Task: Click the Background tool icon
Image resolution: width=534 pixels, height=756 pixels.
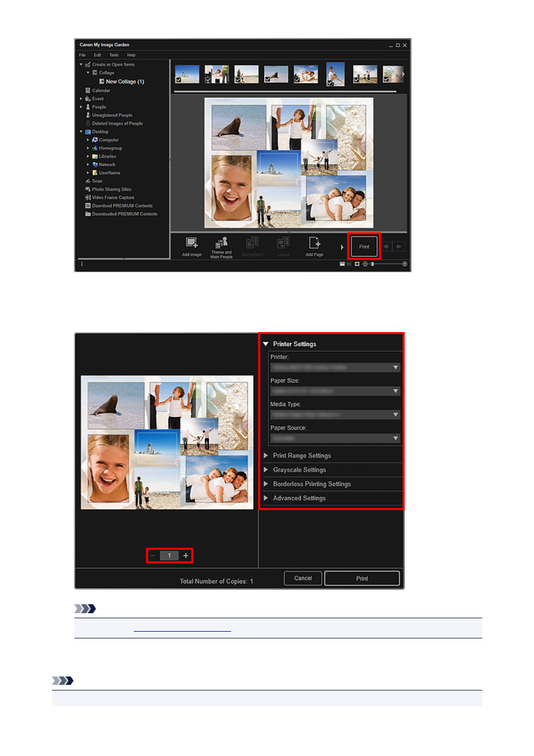Action: [252, 242]
